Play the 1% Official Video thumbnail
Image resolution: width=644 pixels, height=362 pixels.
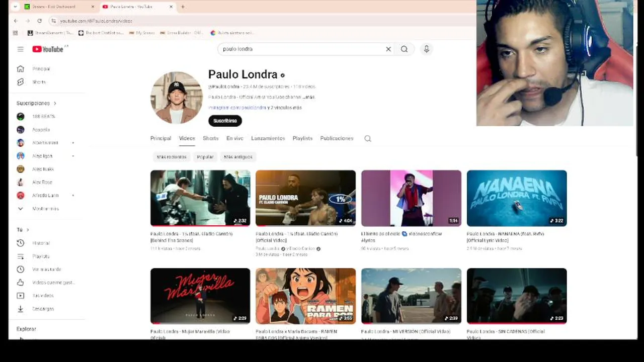click(305, 198)
